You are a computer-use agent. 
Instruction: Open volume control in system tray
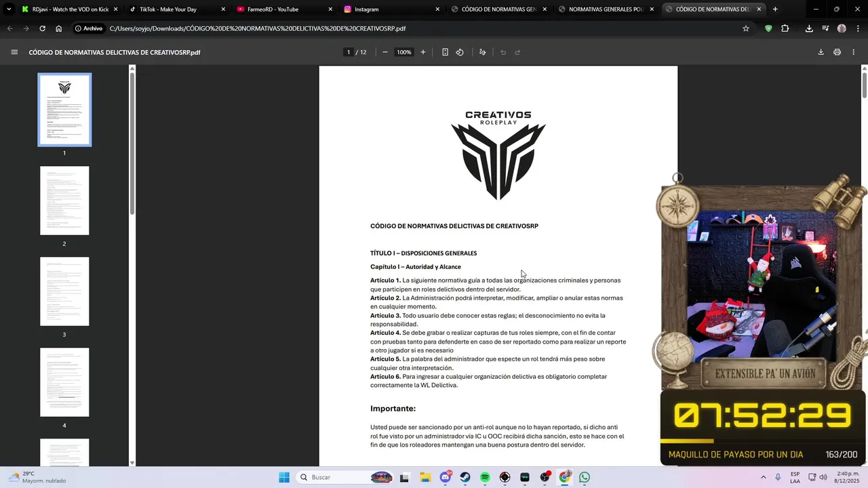pyautogui.click(x=823, y=477)
